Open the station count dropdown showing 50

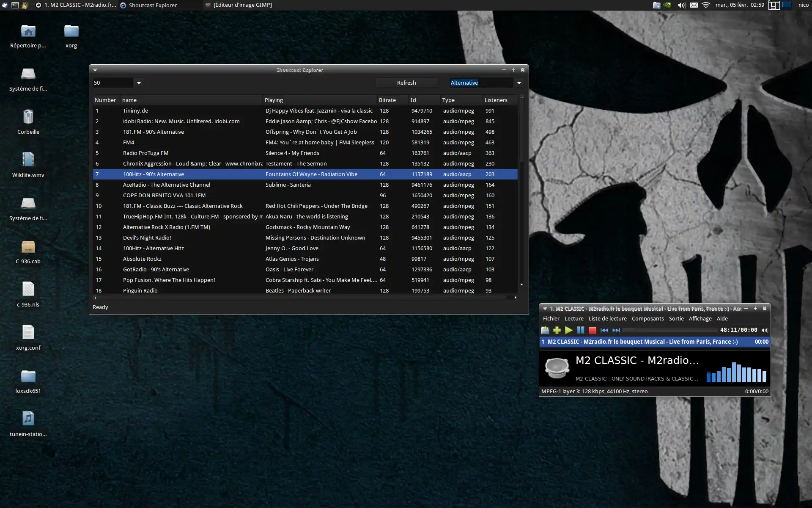[x=139, y=83]
